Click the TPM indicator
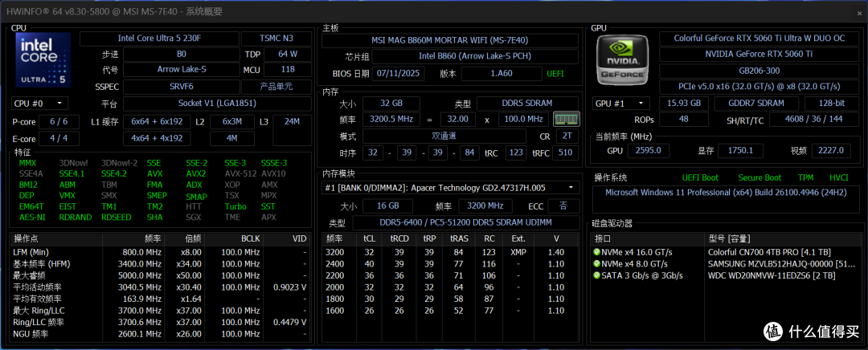This screenshot has height=350, width=868. [x=805, y=177]
